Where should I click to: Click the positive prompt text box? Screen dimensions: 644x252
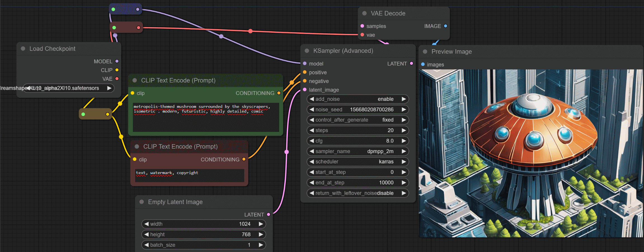point(206,117)
